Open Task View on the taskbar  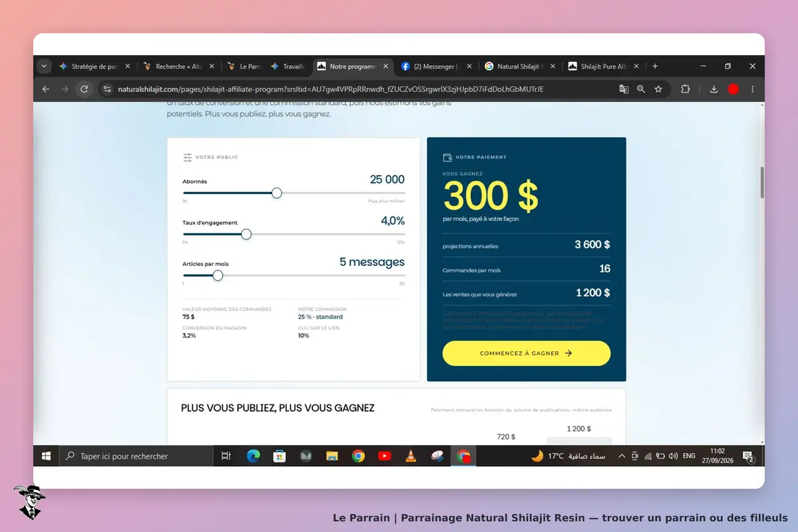pos(226,456)
